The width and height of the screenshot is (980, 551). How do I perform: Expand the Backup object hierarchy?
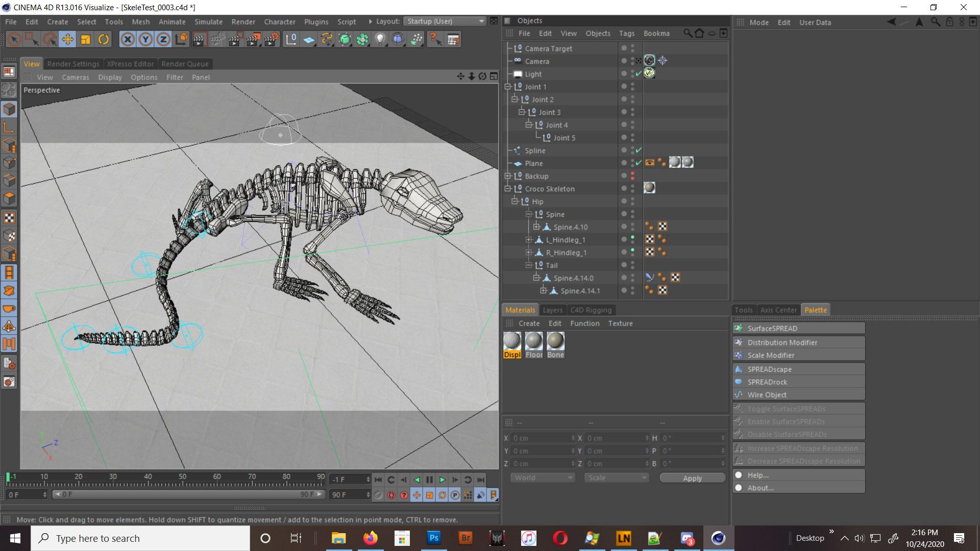[508, 176]
